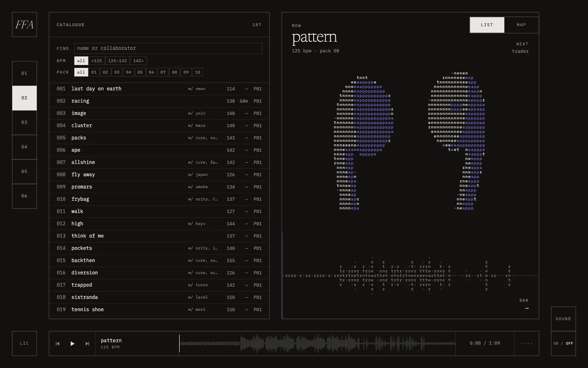Filter BPM 125–142
Screen dimensions: 588x368
118,61
